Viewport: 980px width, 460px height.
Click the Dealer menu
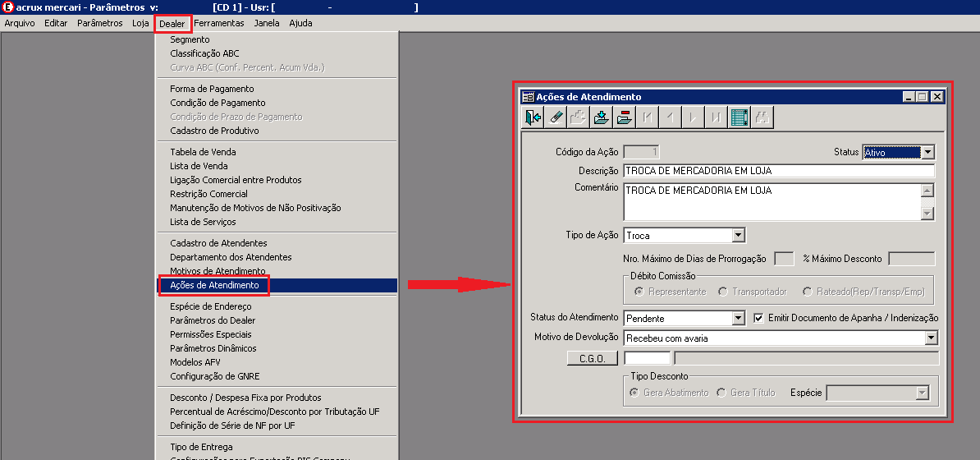[172, 23]
